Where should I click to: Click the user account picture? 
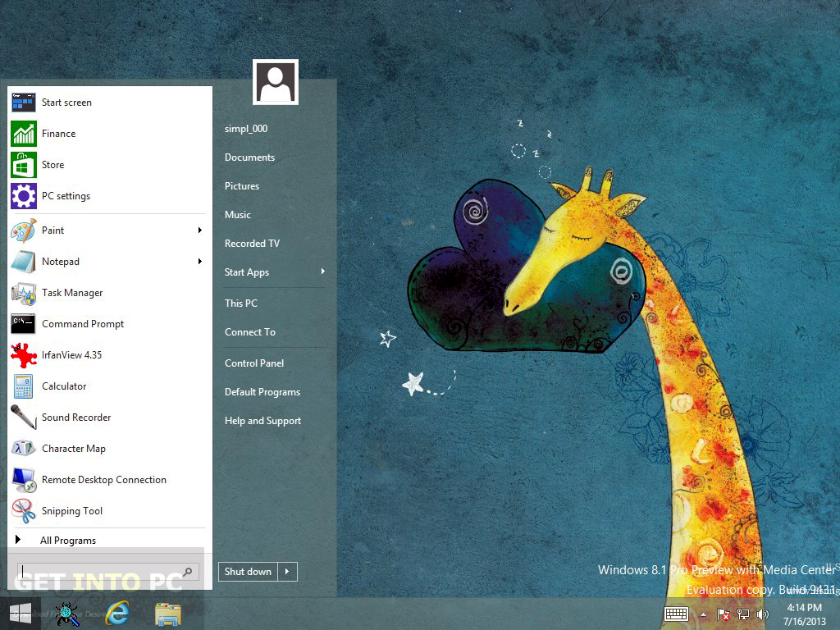tap(276, 82)
